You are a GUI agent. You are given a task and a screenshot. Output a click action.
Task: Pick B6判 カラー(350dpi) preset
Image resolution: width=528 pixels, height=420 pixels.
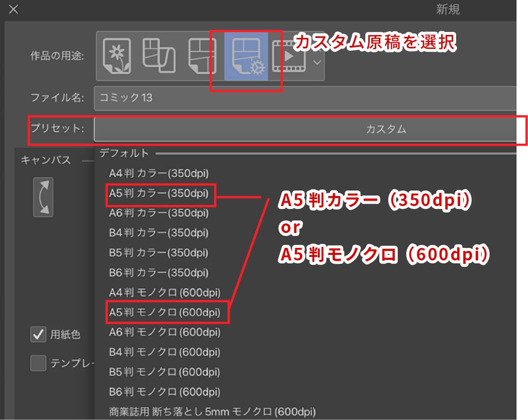tap(159, 273)
